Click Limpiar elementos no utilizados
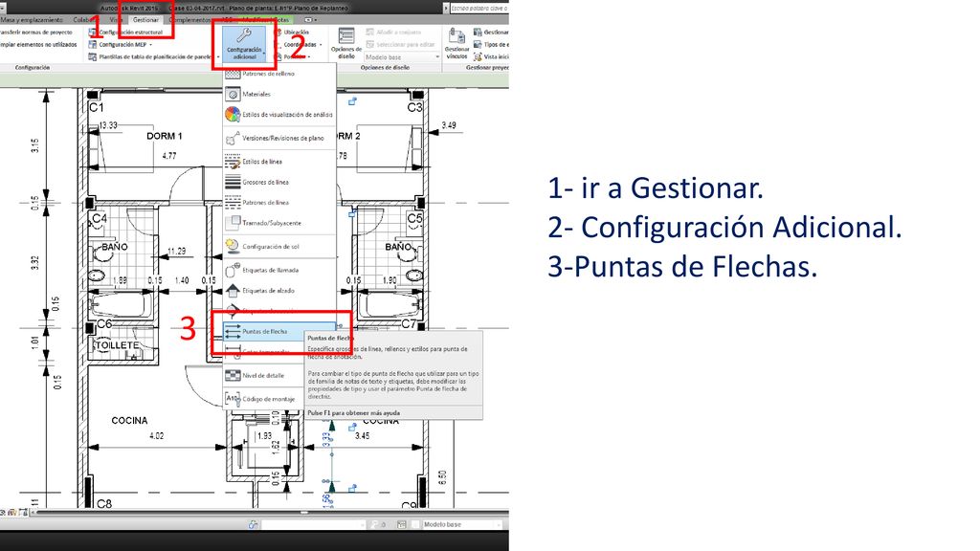Screen dimensions: 980x551 [38, 45]
